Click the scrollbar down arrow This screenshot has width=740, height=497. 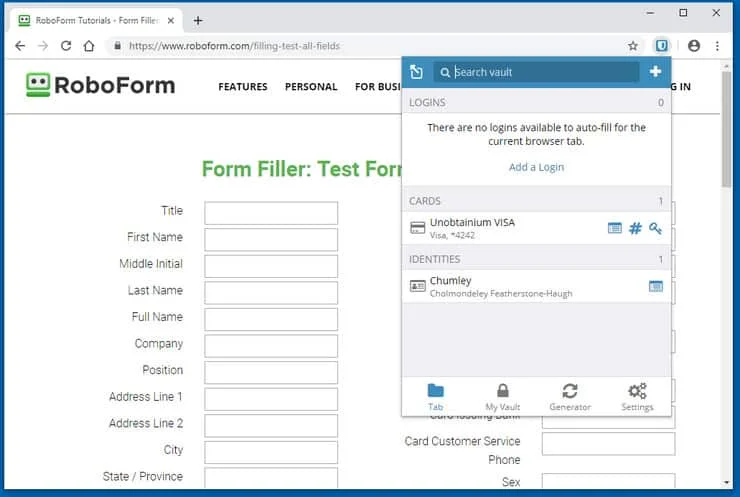point(727,482)
